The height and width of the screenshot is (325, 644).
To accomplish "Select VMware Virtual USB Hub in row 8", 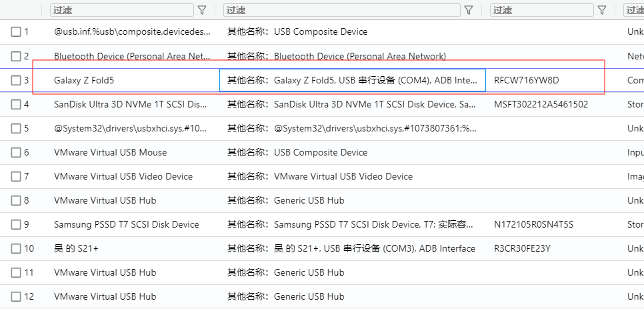I will [105, 200].
